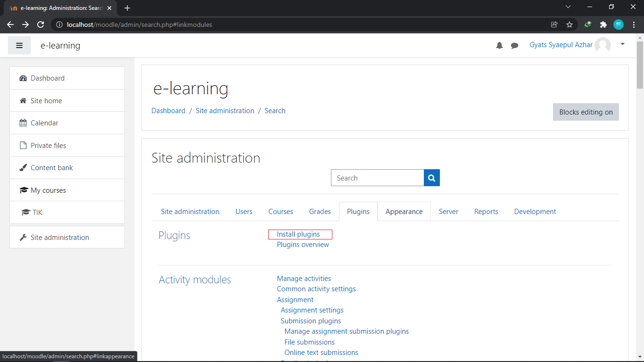Click the Dashboard breadcrumb link

168,111
